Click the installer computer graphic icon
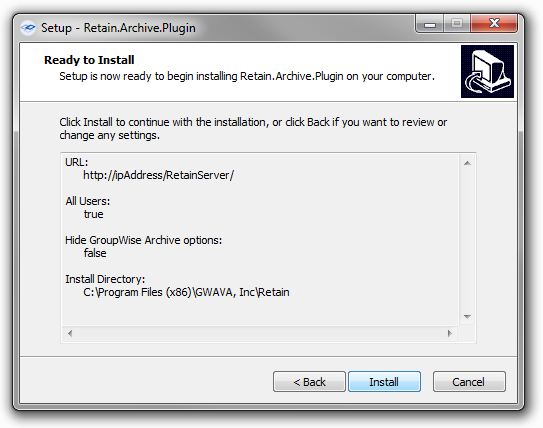This screenshot has width=543, height=428. point(487,71)
